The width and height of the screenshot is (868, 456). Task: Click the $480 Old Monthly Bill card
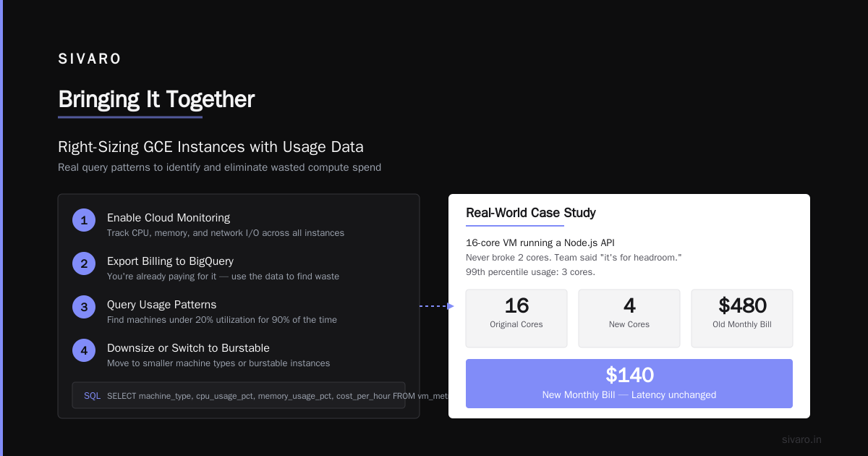coord(742,318)
